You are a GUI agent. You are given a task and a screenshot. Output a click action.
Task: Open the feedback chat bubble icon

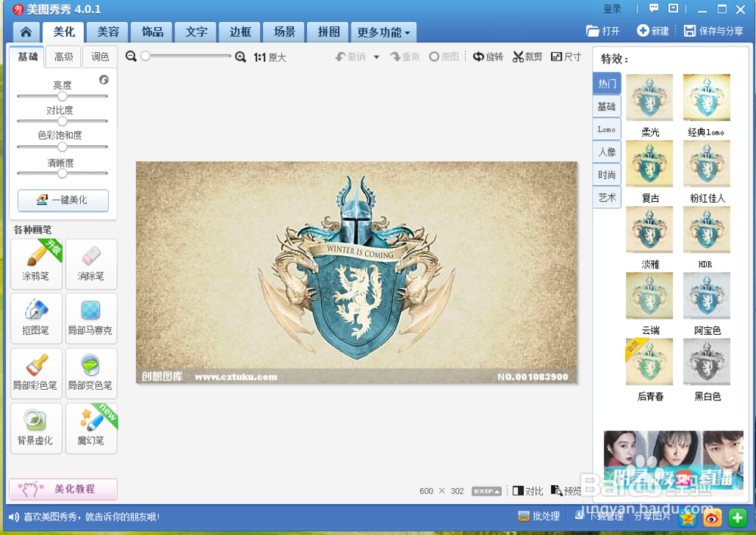[654, 8]
